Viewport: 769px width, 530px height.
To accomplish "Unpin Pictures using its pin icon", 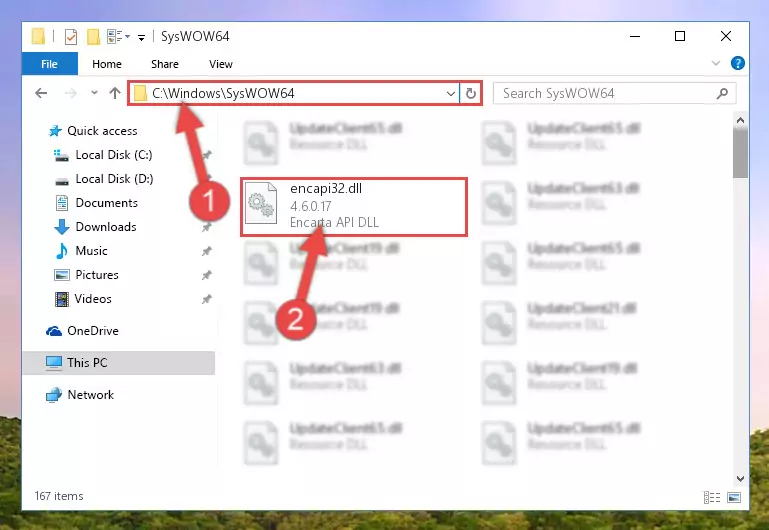I will pyautogui.click(x=206, y=275).
